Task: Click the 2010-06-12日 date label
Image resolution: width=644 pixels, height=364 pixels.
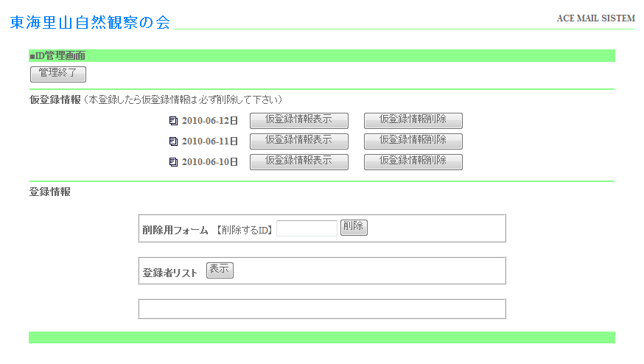Action: point(210,121)
